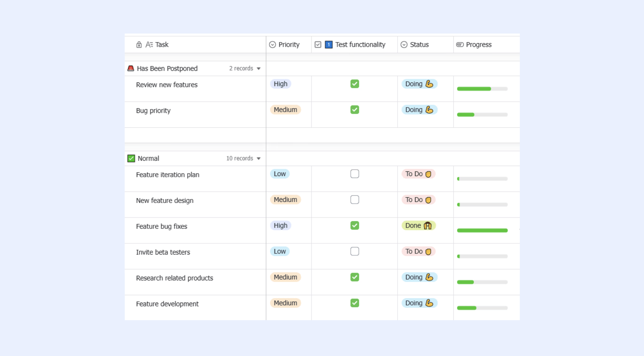Collapse the Has Been Postponed group arrow

coord(259,69)
